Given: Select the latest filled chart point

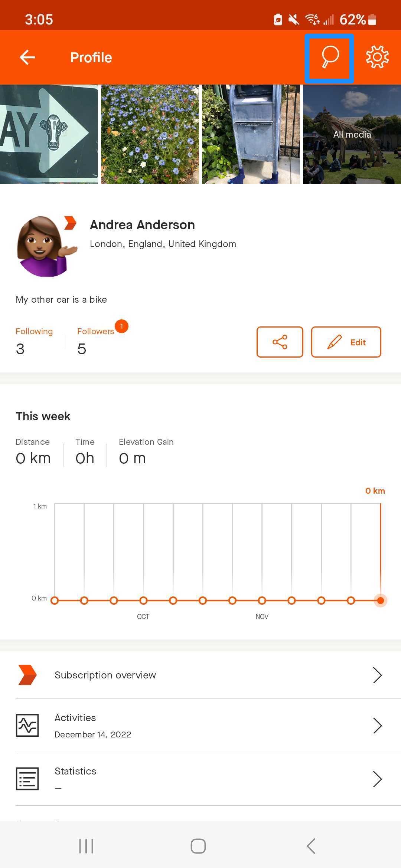Looking at the screenshot, I should (x=380, y=601).
